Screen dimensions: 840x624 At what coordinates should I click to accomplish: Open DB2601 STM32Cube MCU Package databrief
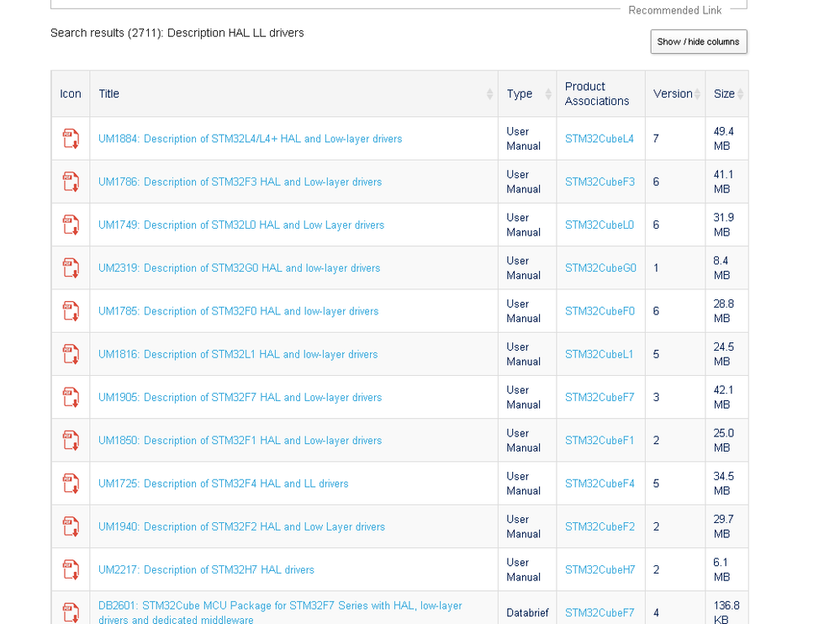(280, 612)
